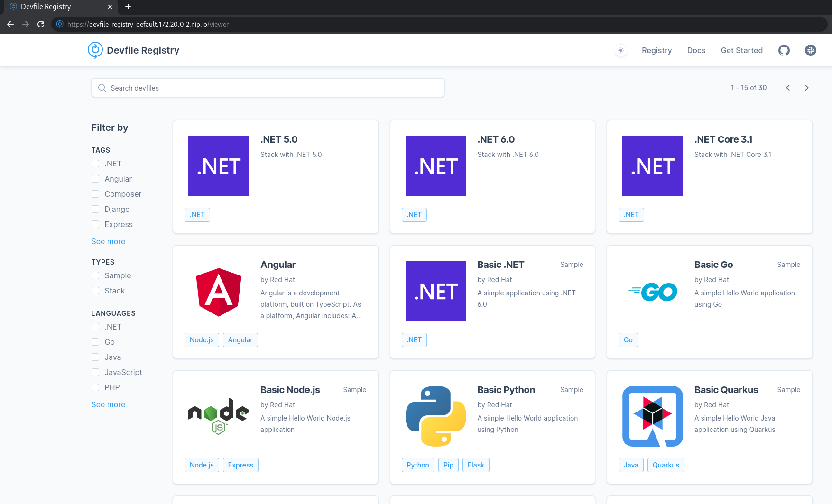Open the Docs page
Image resolution: width=832 pixels, height=504 pixels.
pyautogui.click(x=696, y=50)
